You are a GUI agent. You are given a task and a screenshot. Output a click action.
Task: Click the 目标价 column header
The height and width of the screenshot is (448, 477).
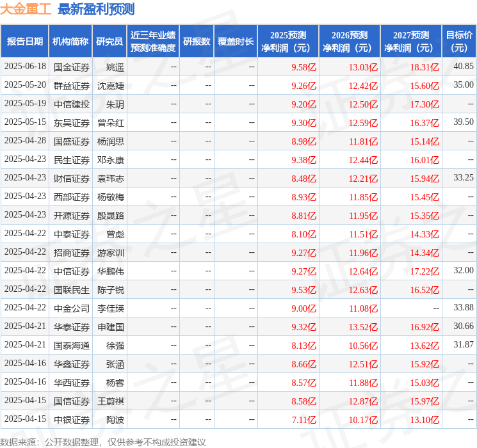click(x=459, y=42)
